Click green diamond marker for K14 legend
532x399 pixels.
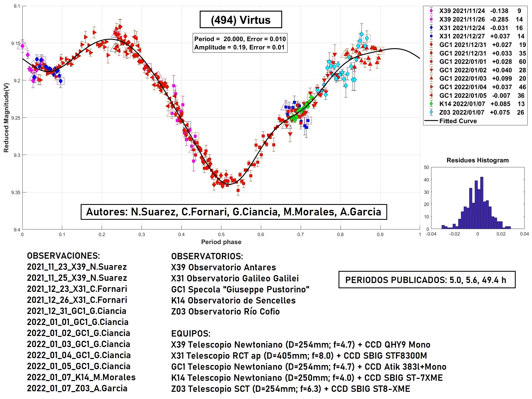coord(431,104)
